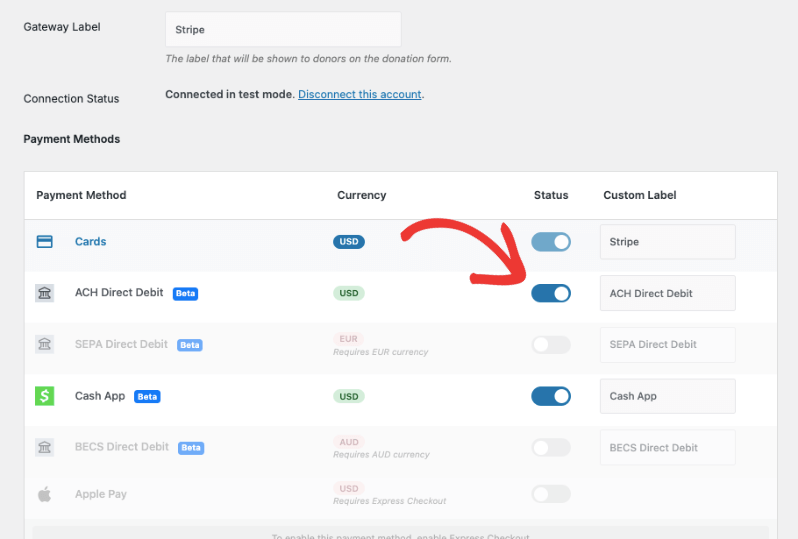The image size is (798, 539).
Task: Click Beta badge next to ACH Direct Debit
Action: [185, 293]
